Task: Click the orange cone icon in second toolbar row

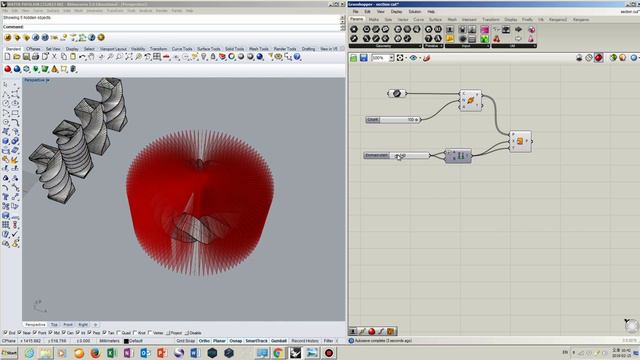Action: (54, 69)
